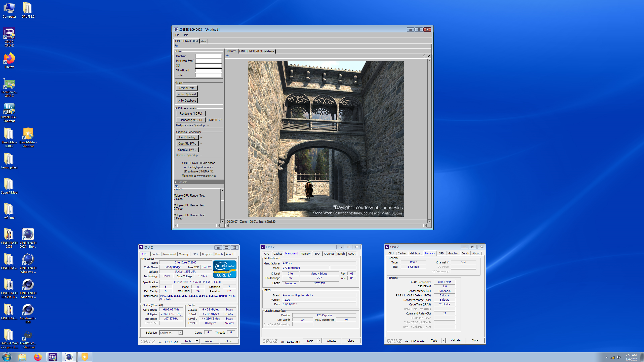This screenshot has height=362, width=644.
Task: Click the pin icon below CINEBENCH 2003 tab
Action: coord(176,46)
